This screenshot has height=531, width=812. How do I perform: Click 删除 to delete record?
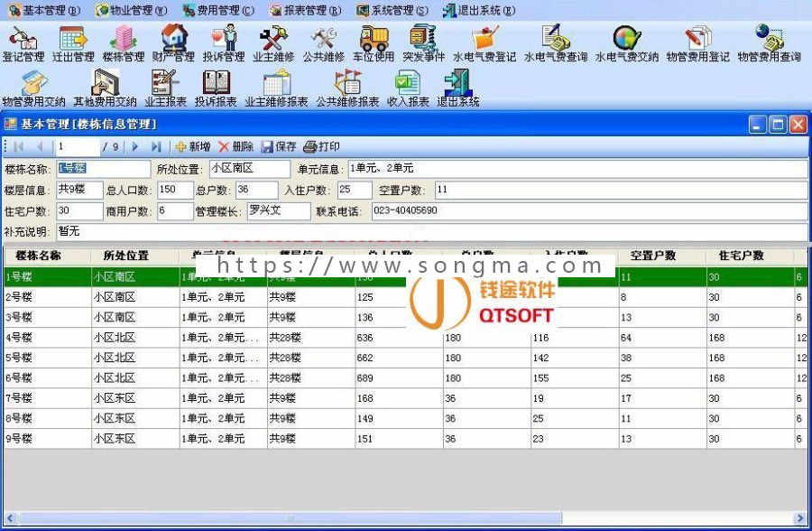[x=236, y=147]
